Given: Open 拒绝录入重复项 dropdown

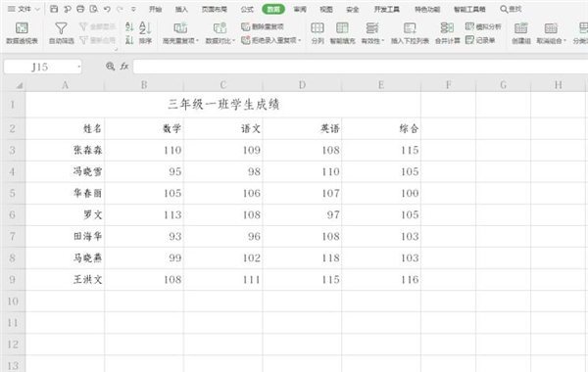Looking at the screenshot, I should 271,40.
